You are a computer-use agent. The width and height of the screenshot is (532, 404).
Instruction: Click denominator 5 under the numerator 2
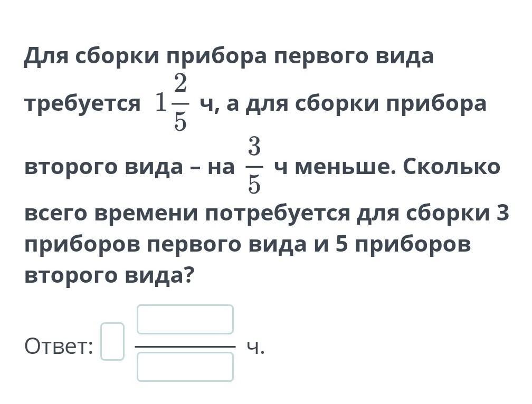click(181, 121)
